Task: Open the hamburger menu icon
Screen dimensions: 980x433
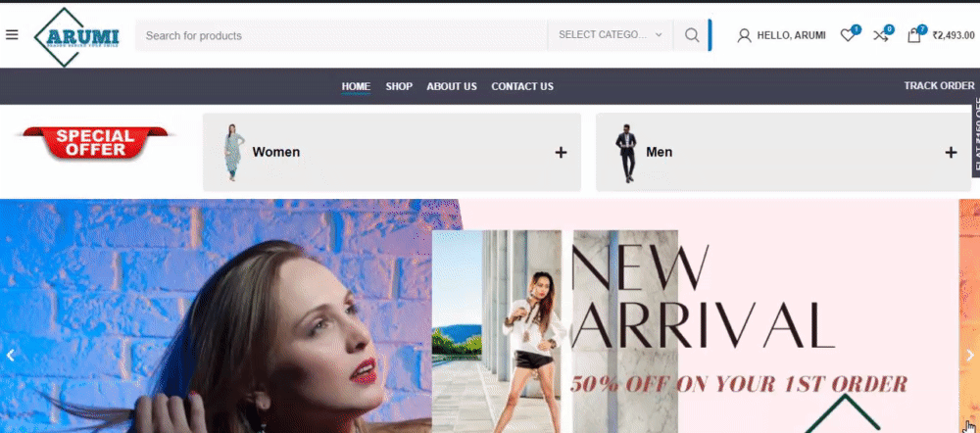Action: 11,34
